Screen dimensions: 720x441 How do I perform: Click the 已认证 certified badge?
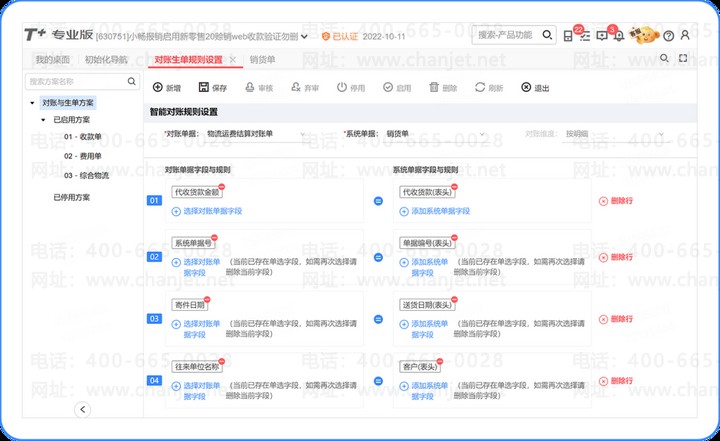point(340,36)
